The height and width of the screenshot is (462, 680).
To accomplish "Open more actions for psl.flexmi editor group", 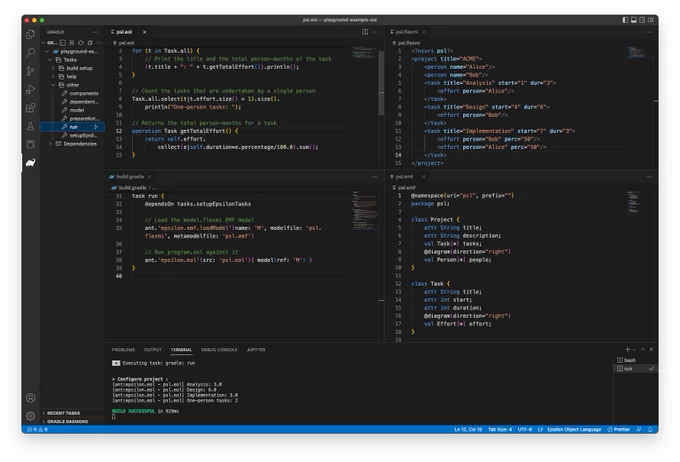I will 649,32.
